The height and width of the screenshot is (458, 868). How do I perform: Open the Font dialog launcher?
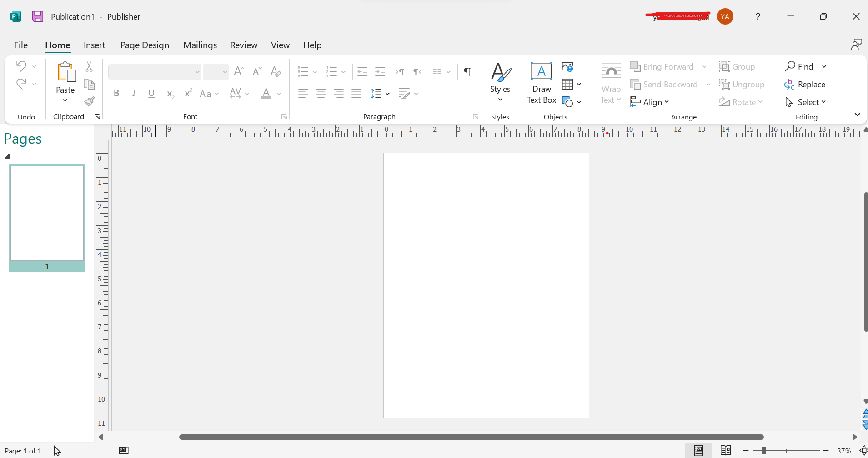284,117
